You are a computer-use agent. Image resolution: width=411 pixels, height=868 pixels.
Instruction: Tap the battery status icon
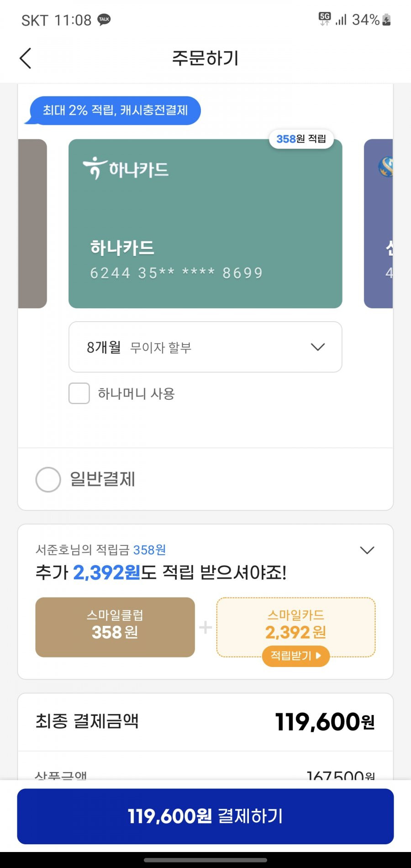pyautogui.click(x=386, y=20)
